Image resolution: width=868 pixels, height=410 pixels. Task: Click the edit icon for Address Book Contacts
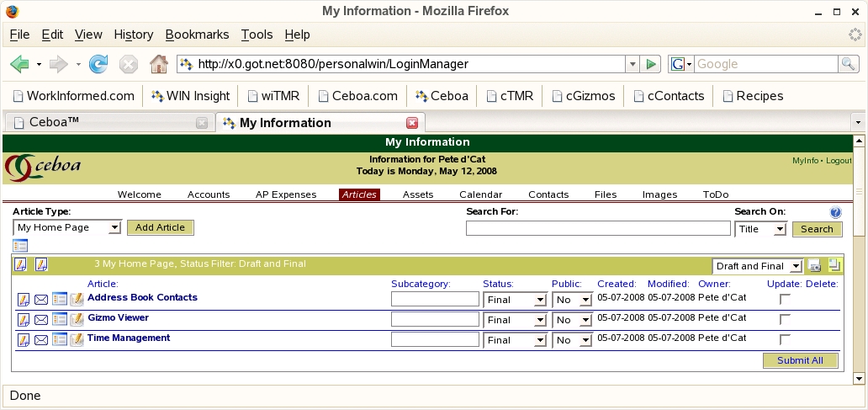pyautogui.click(x=24, y=299)
